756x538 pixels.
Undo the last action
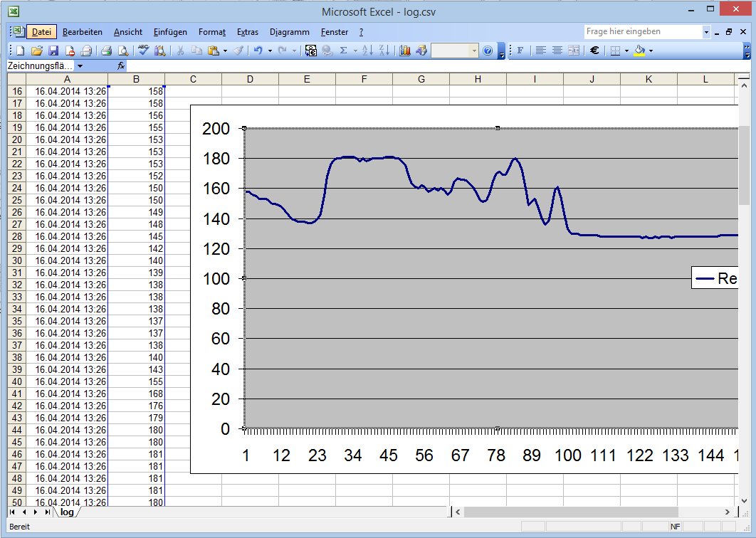click(x=258, y=51)
